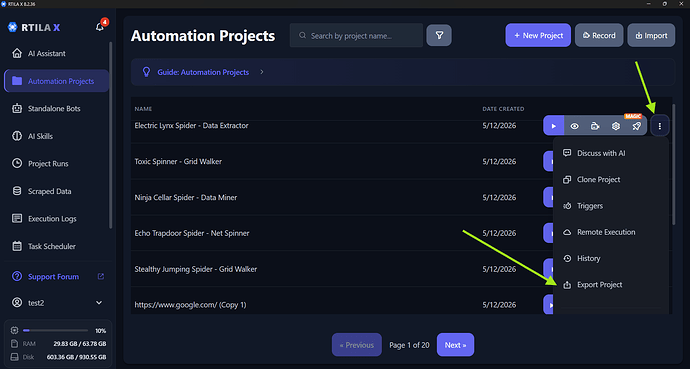Open Project Runs page

(56, 164)
